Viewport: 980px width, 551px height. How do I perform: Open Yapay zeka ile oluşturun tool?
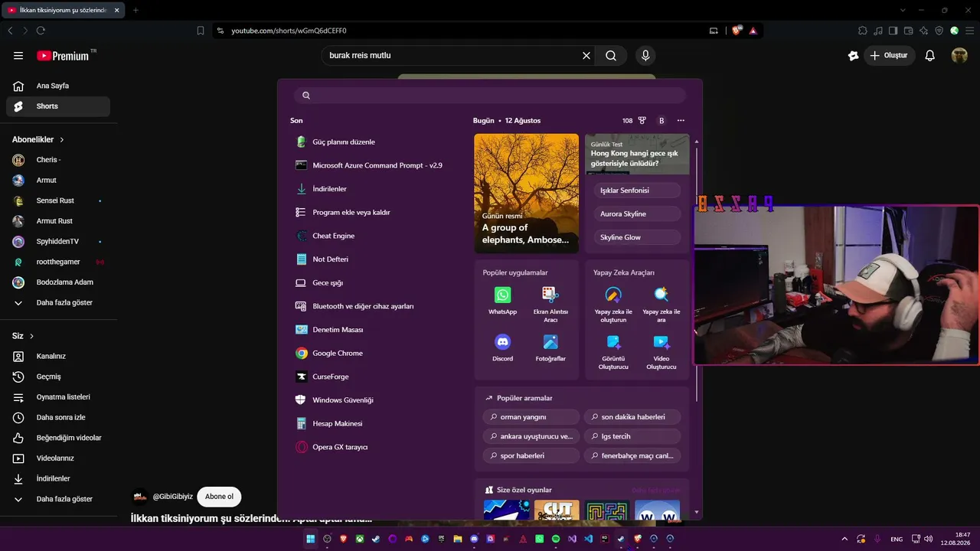click(x=613, y=304)
